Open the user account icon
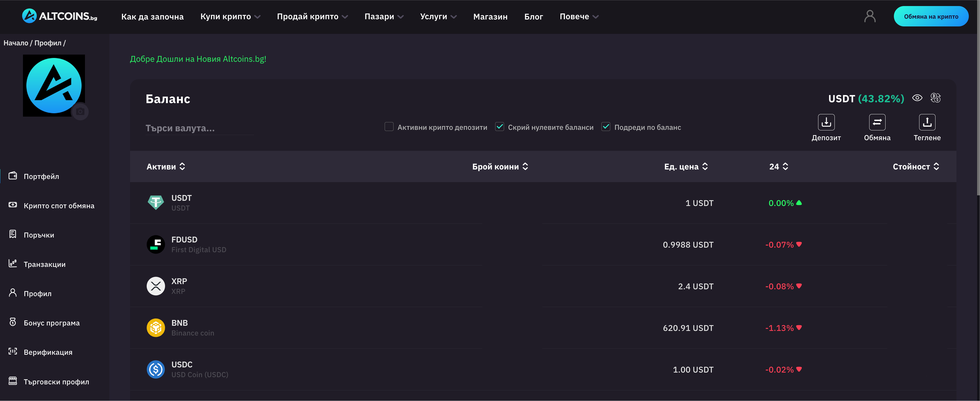980x401 pixels. (x=870, y=16)
